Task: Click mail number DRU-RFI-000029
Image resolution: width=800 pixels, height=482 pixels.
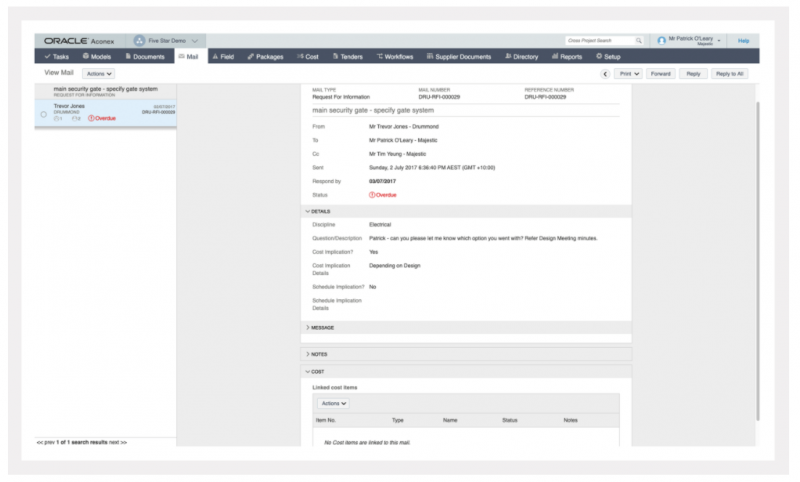Action: pyautogui.click(x=439, y=97)
